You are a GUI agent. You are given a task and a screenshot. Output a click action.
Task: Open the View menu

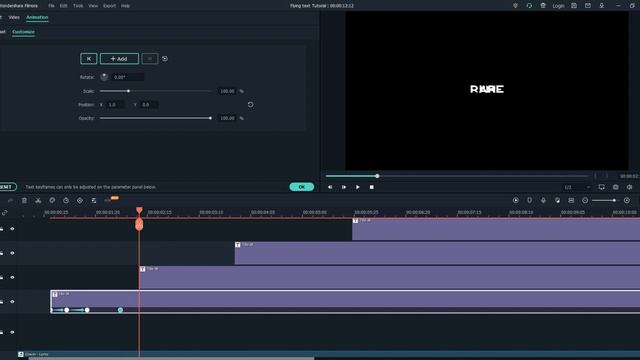(93, 6)
